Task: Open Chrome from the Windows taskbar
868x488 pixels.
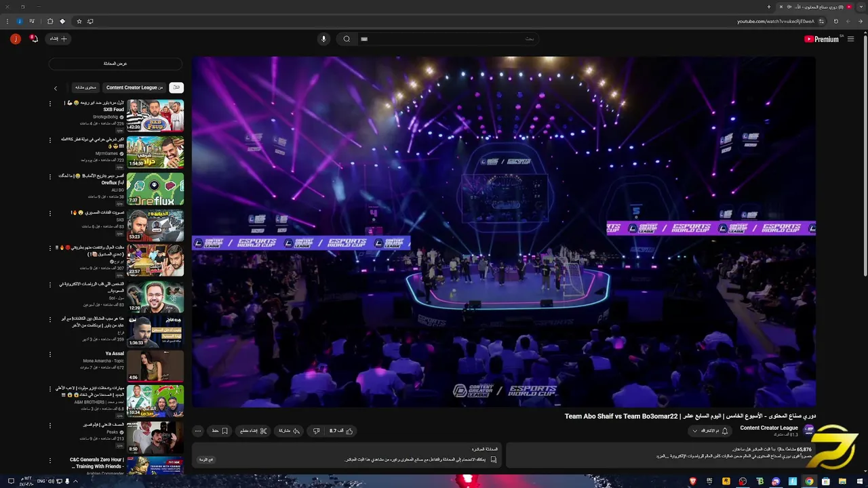Action: 809,481
